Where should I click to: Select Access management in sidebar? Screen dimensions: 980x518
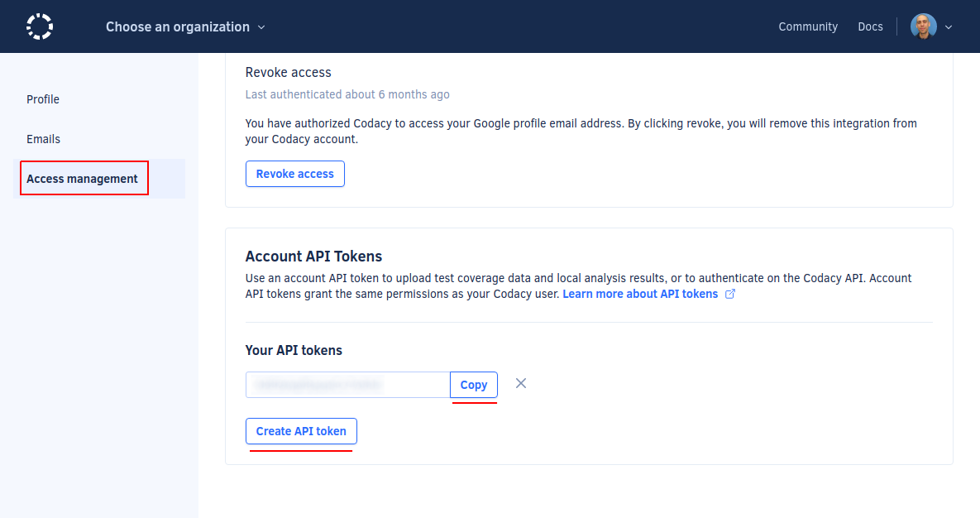(x=99, y=179)
